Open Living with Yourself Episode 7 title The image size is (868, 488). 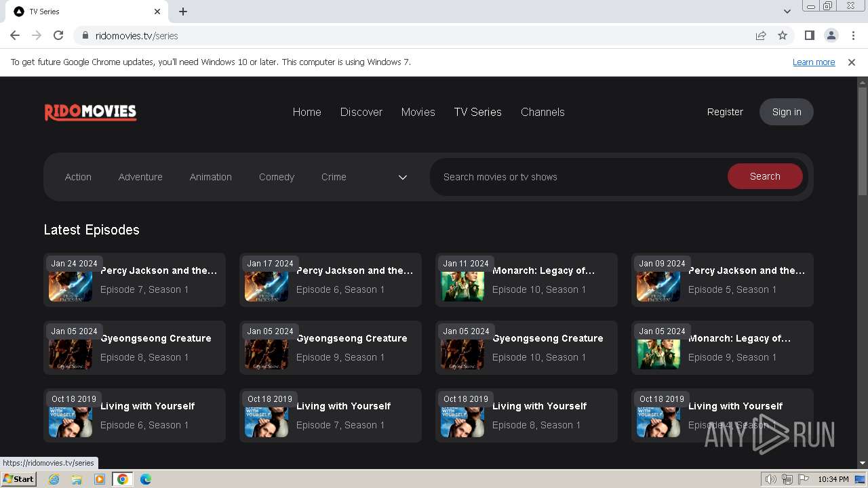tap(343, 406)
